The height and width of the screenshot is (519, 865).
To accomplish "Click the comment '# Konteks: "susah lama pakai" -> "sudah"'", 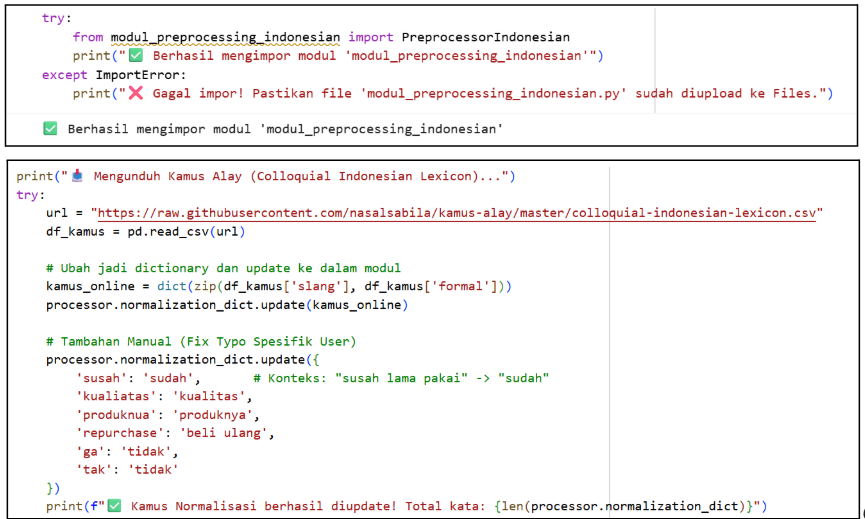I will tap(401, 378).
